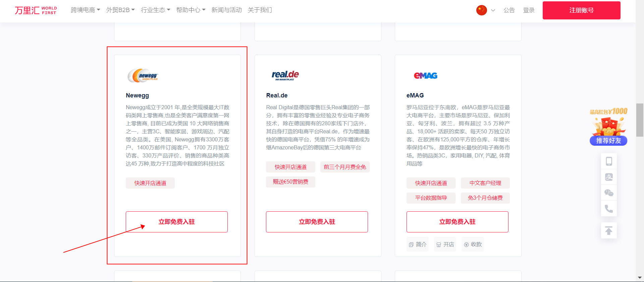Image resolution: width=644 pixels, height=282 pixels.
Task: Click the back-to-top arrow icon
Action: point(609,230)
